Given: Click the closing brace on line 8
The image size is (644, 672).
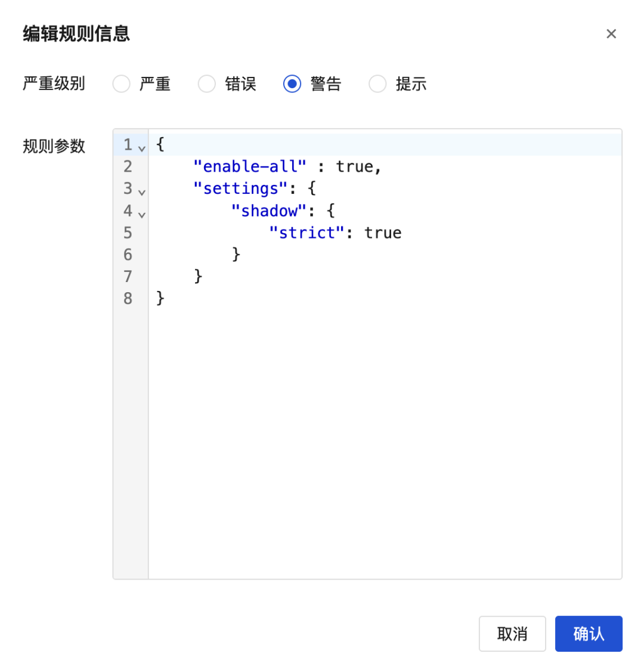Looking at the screenshot, I should tap(159, 299).
